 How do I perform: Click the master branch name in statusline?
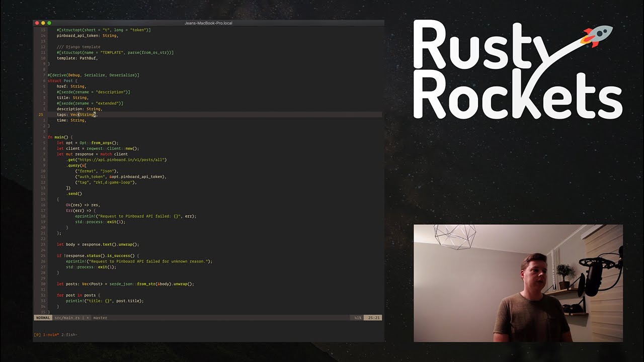(100, 318)
